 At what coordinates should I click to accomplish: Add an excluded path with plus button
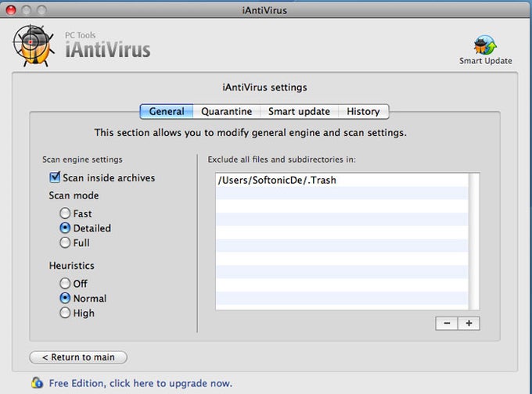469,324
